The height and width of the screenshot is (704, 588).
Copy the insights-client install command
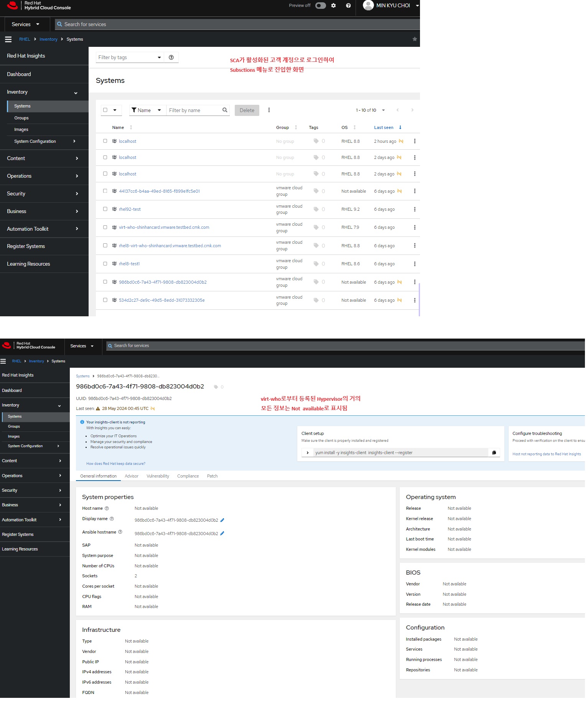point(494,453)
